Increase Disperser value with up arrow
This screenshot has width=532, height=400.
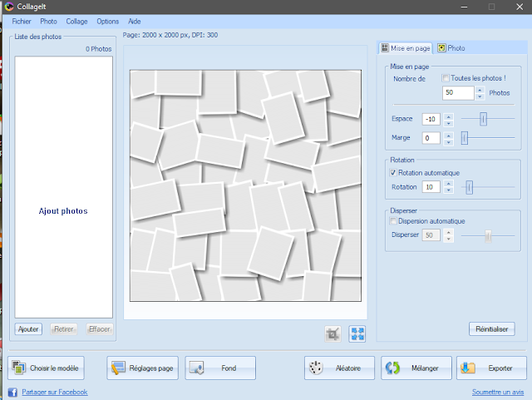coord(449,232)
